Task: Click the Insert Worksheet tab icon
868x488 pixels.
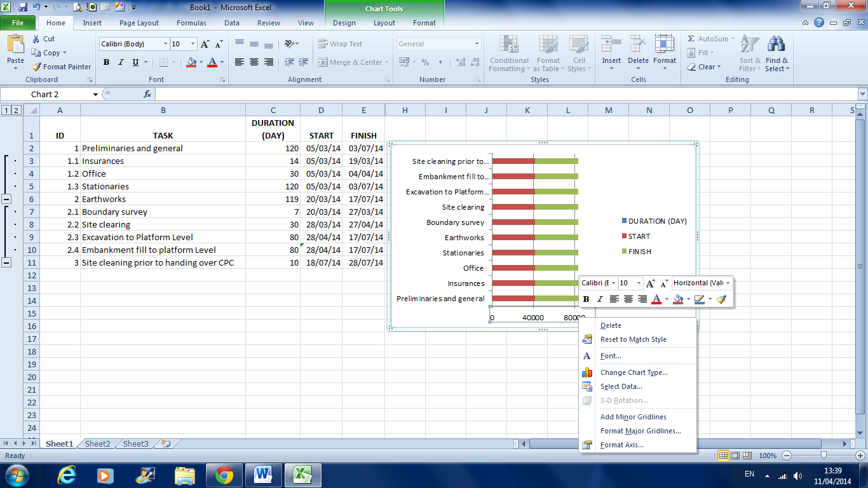Action: tap(166, 444)
